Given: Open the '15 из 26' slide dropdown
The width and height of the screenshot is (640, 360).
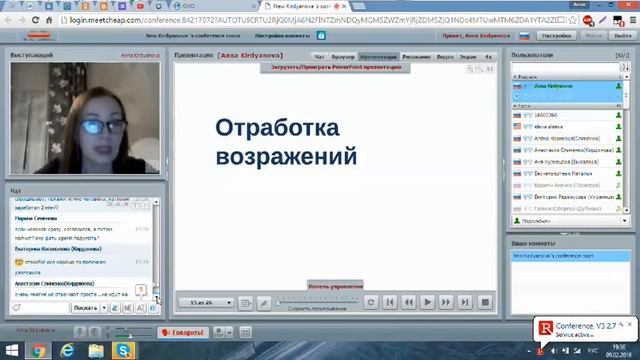Looking at the screenshot, I should pyautogui.click(x=206, y=302).
